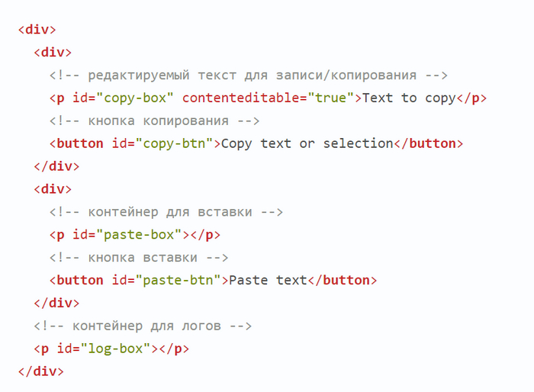Viewport: 534px width, 392px height.
Task: Click the "редактируемый текст" comment line
Action: pyautogui.click(x=248, y=75)
